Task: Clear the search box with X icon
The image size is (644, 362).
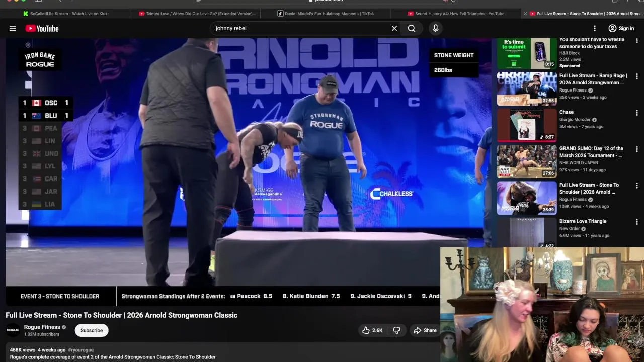Action: (x=394, y=28)
